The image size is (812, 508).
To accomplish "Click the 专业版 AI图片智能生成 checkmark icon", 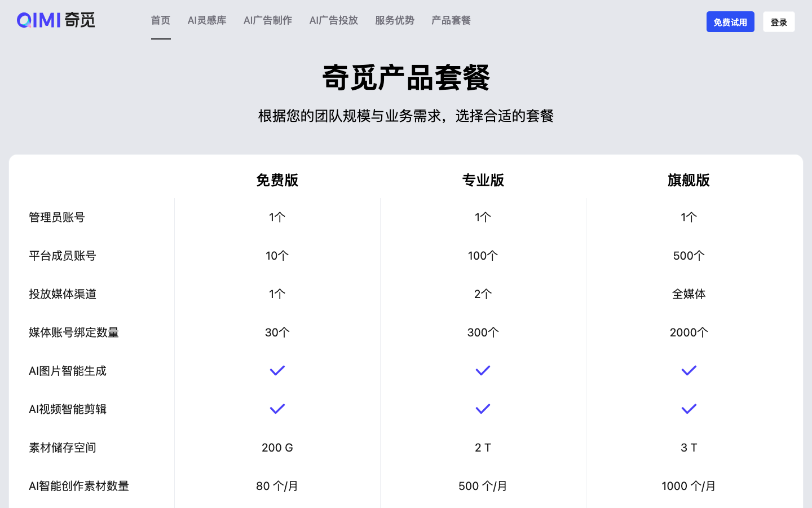I will pos(483,370).
